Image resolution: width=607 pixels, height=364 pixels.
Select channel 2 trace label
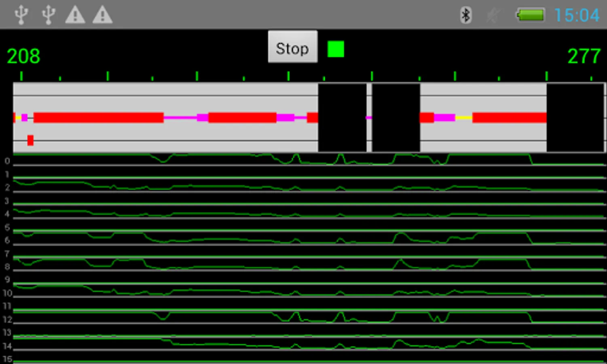[7, 187]
